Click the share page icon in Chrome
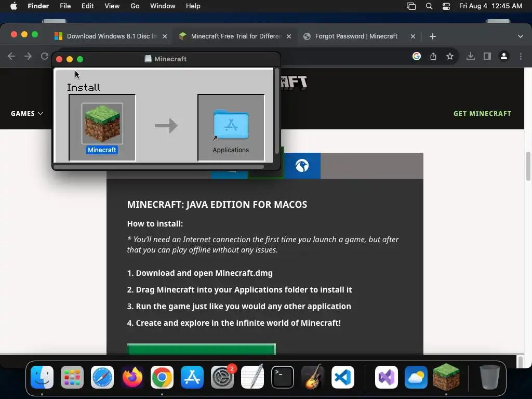Image resolution: width=532 pixels, height=399 pixels. (433, 56)
